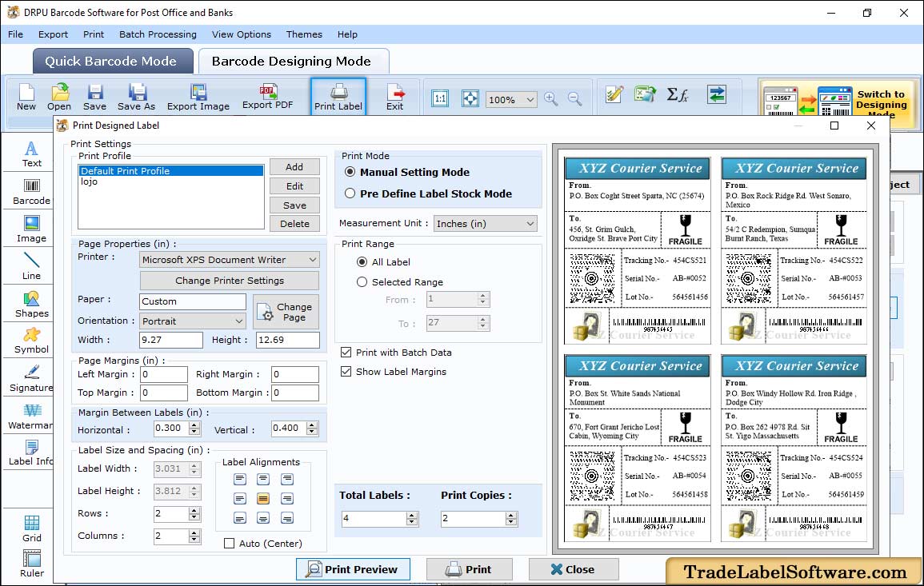This screenshot has width=924, height=586.
Task: Open an existing label file
Action: 59,98
